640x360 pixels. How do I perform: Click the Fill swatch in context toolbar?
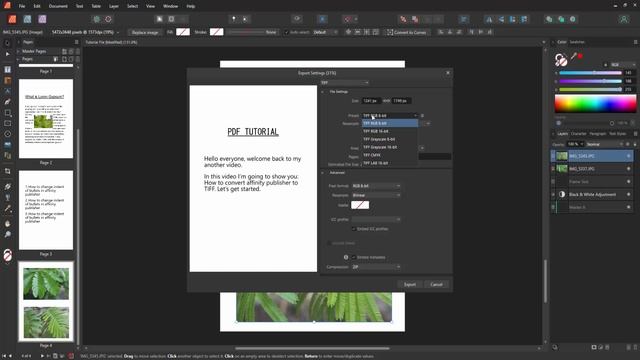182,32
